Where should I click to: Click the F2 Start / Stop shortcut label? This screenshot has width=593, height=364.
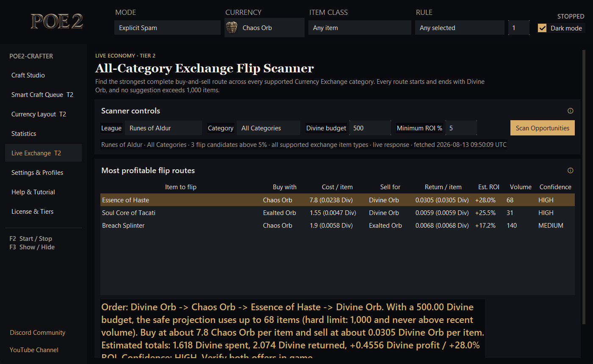(x=30, y=239)
